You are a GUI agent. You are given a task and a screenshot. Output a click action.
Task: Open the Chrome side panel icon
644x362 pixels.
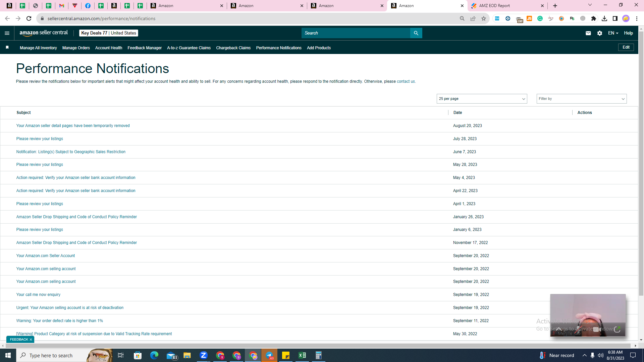pos(615,18)
